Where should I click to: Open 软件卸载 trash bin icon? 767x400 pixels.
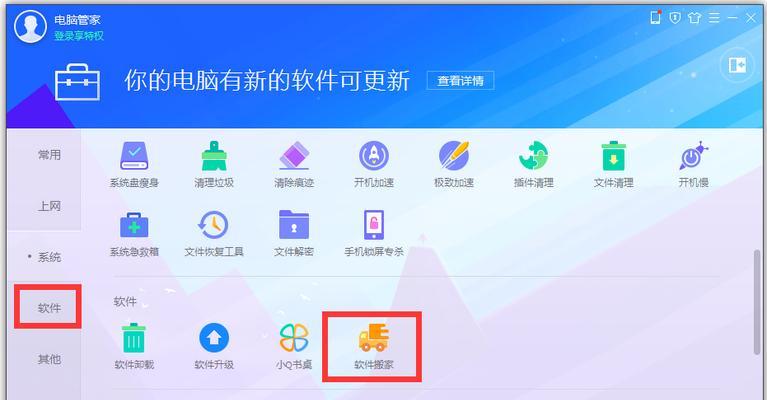click(x=134, y=337)
